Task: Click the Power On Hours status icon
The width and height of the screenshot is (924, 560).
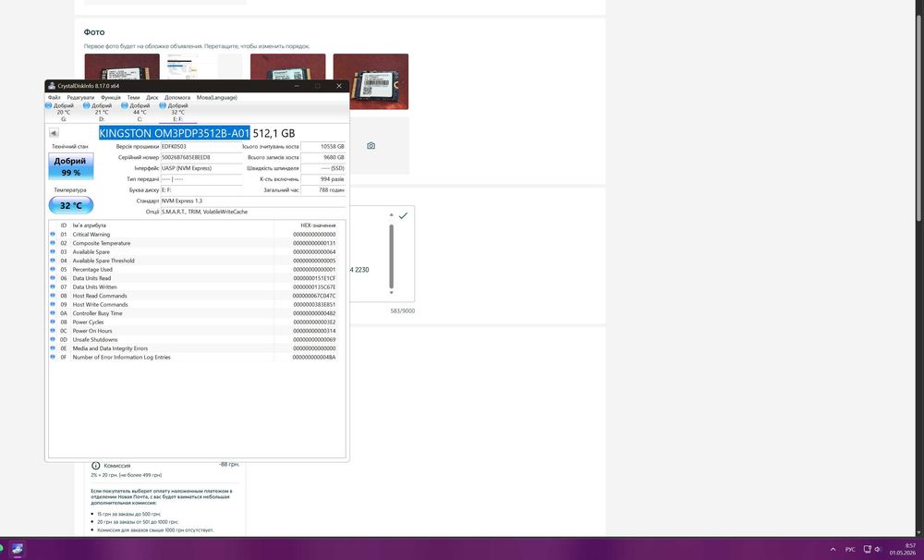Action: [x=53, y=331]
